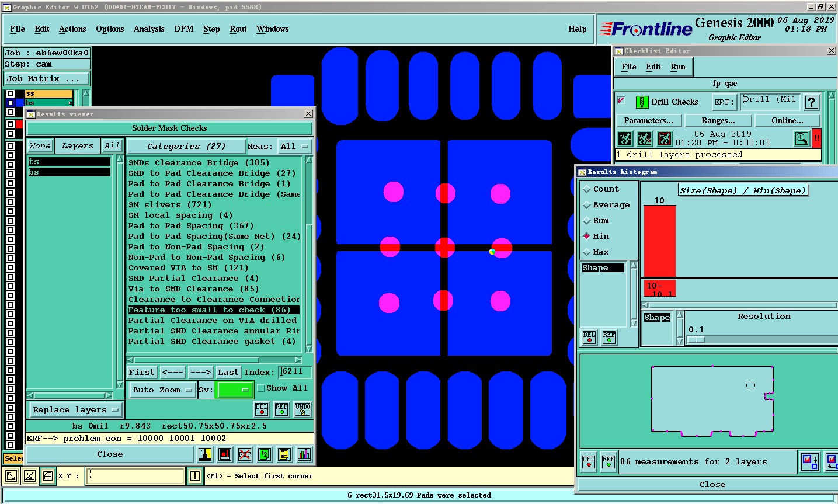Open the Windows menu
838x504 pixels.
click(x=273, y=29)
